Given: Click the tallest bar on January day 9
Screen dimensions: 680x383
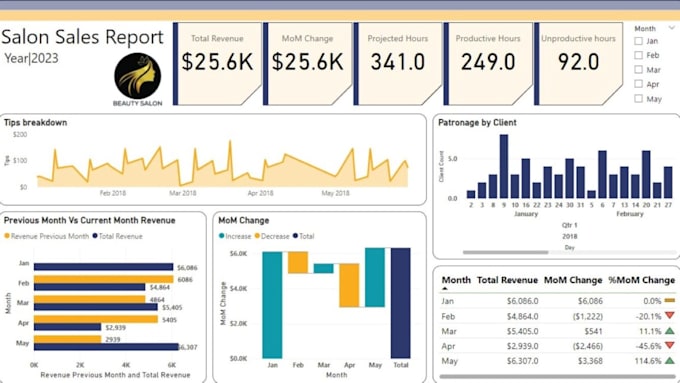Looking at the screenshot, I should (503, 167).
